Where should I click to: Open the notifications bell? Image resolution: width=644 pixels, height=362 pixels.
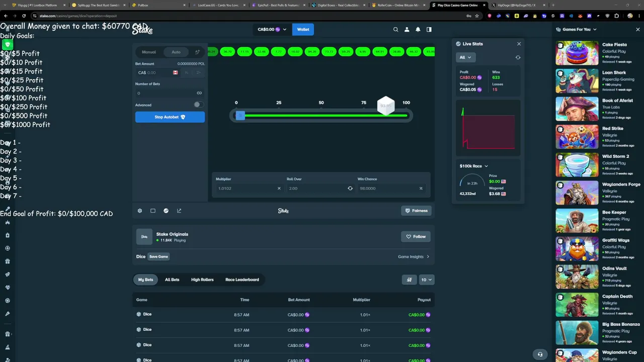418,30
